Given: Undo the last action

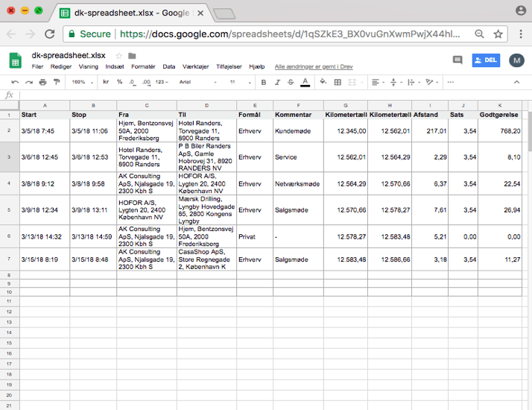Looking at the screenshot, I should point(15,82).
